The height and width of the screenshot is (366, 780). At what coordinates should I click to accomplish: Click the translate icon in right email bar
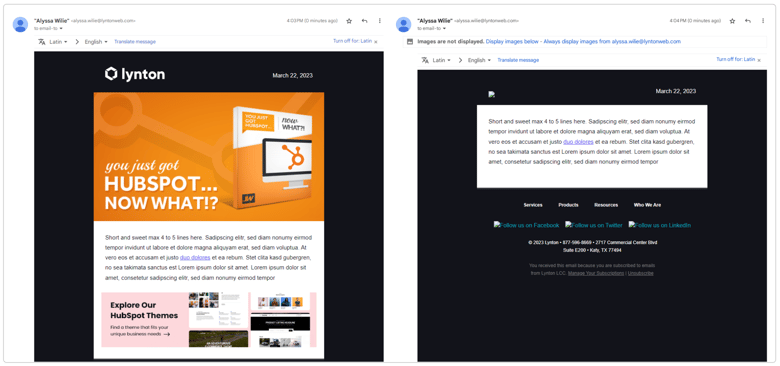tap(425, 60)
